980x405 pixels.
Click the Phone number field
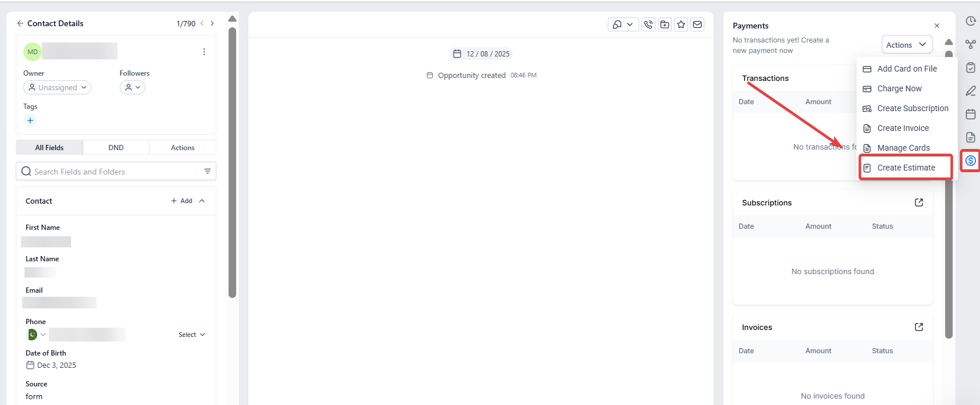pyautogui.click(x=87, y=335)
